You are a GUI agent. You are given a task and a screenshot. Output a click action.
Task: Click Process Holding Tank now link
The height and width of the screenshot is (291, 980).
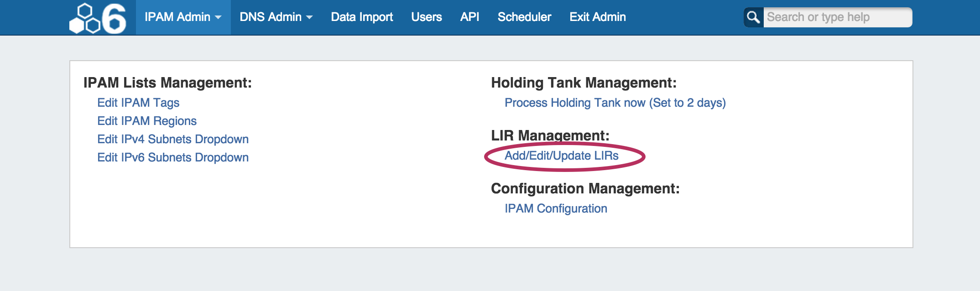[615, 103]
